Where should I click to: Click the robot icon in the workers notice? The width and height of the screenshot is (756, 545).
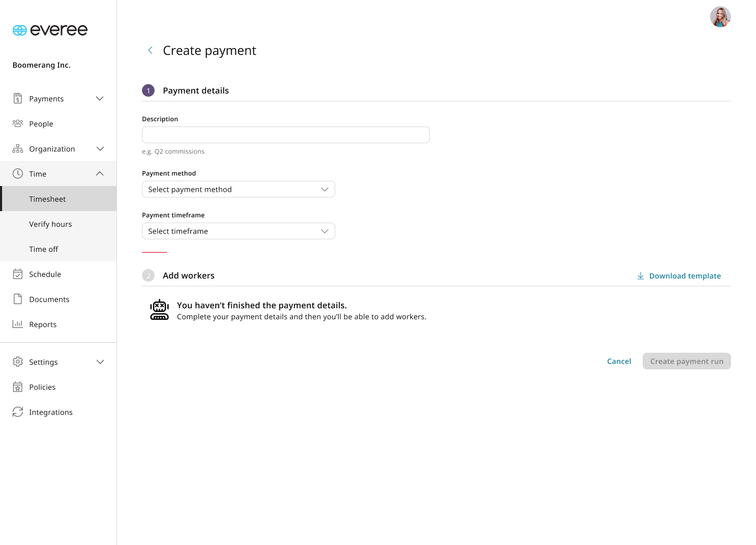[159, 310]
